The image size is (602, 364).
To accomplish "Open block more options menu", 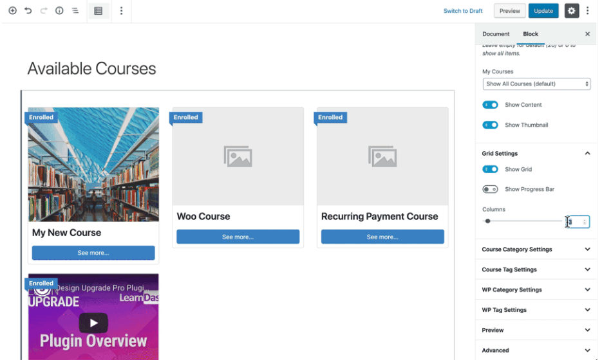I will pyautogui.click(x=121, y=11).
